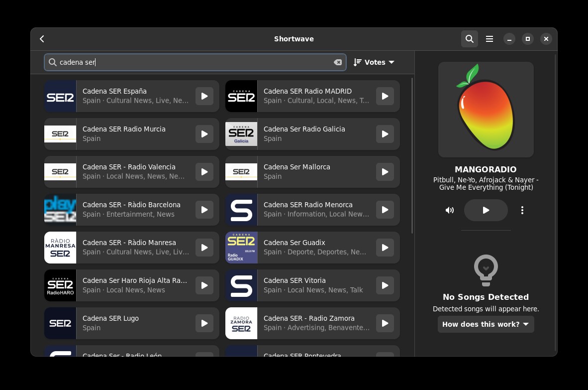Click the magnifier icon inside search field

tap(53, 62)
